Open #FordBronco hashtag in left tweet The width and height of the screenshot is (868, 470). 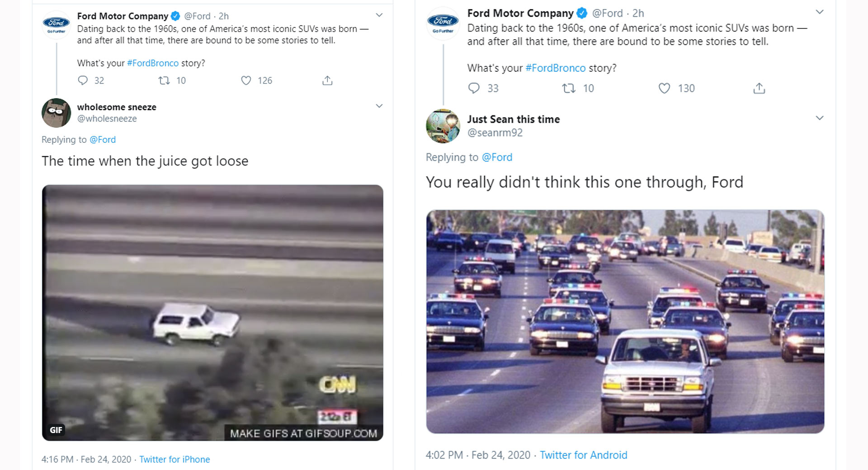coord(153,63)
